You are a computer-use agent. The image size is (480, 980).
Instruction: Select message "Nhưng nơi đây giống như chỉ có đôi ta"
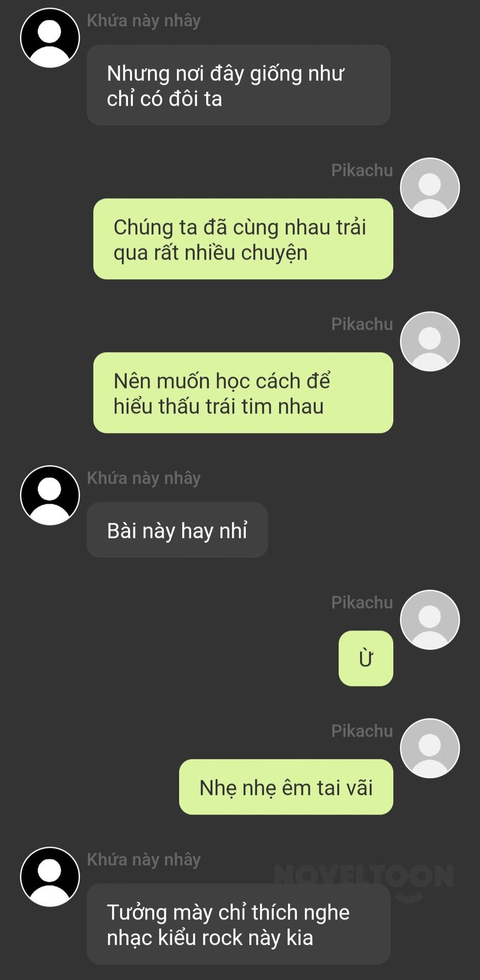[x=239, y=85]
